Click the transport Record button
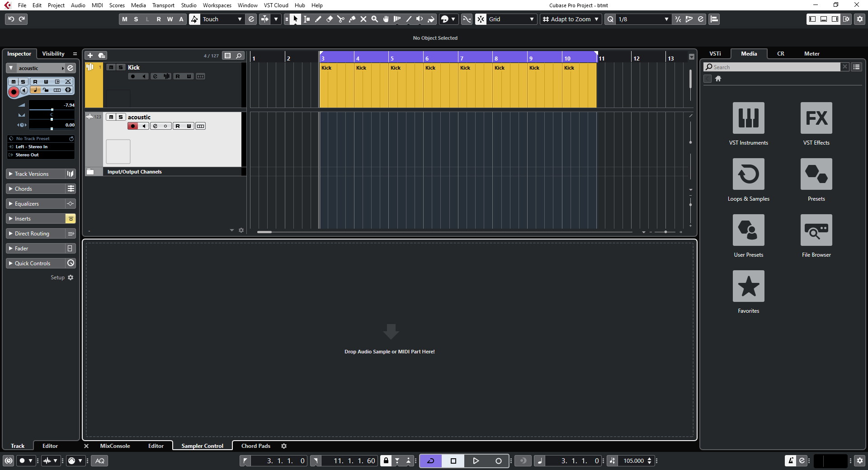 pos(499,461)
